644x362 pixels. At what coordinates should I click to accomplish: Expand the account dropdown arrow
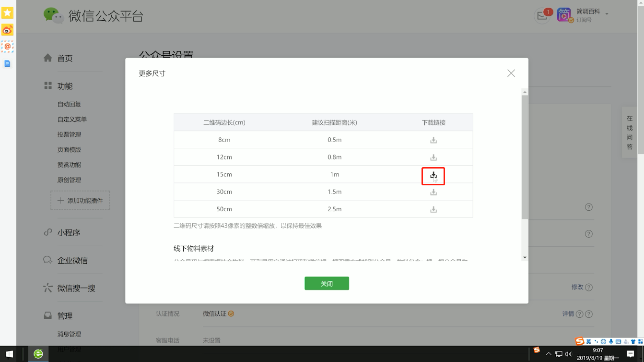click(x=607, y=14)
